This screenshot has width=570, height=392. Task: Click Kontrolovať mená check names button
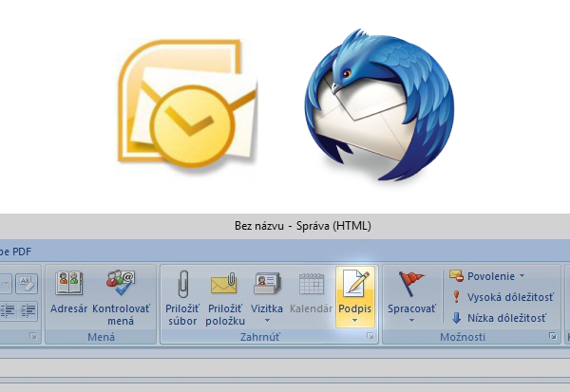point(121,298)
